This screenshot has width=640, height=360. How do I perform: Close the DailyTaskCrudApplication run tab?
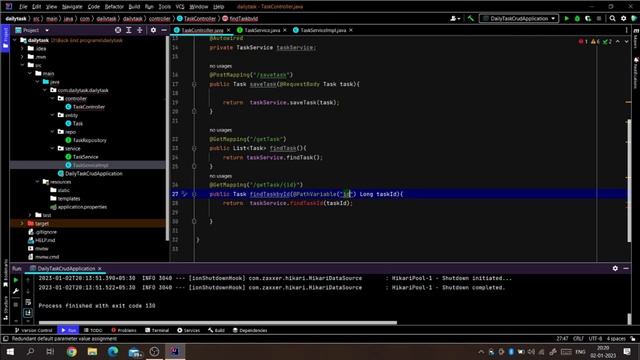[100, 268]
